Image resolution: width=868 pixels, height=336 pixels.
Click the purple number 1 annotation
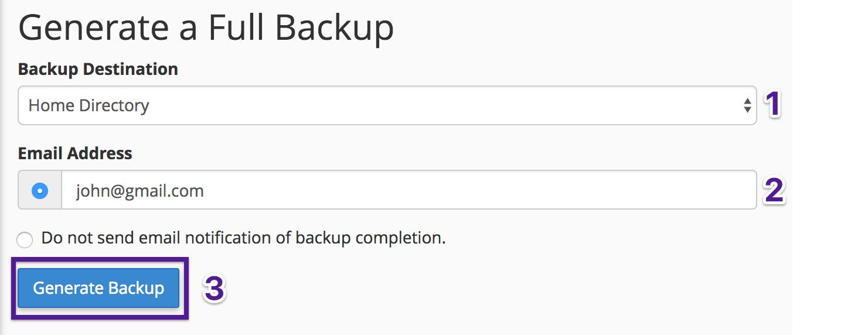coord(774,105)
